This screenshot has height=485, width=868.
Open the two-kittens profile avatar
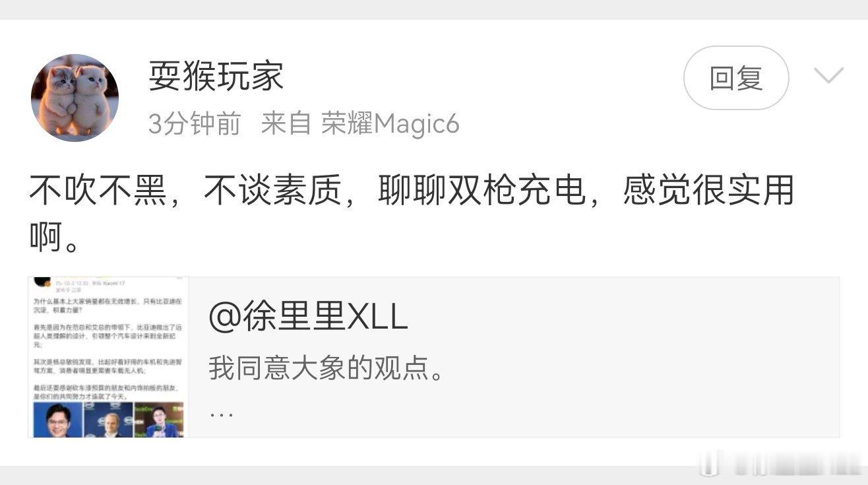(x=75, y=98)
